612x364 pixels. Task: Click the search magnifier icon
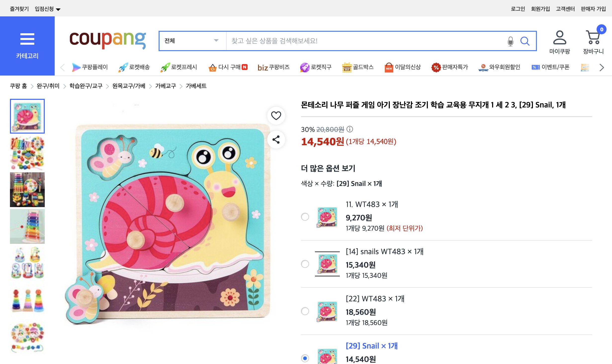pos(525,41)
